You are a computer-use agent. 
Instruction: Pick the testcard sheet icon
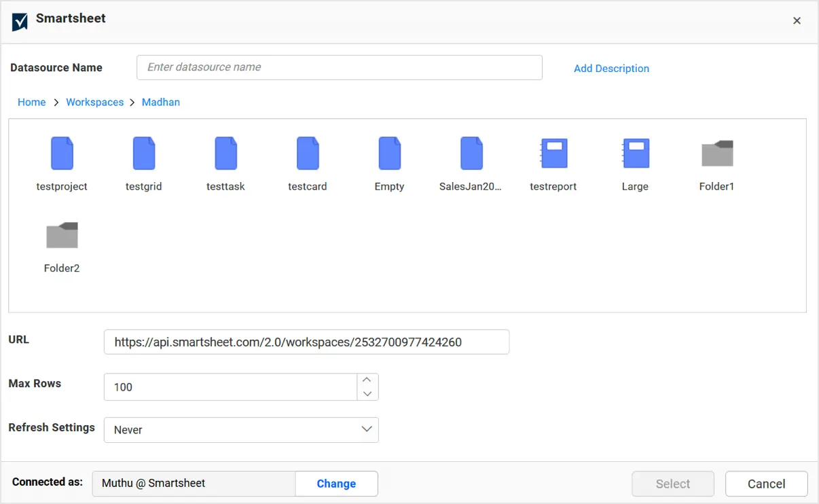pos(308,154)
